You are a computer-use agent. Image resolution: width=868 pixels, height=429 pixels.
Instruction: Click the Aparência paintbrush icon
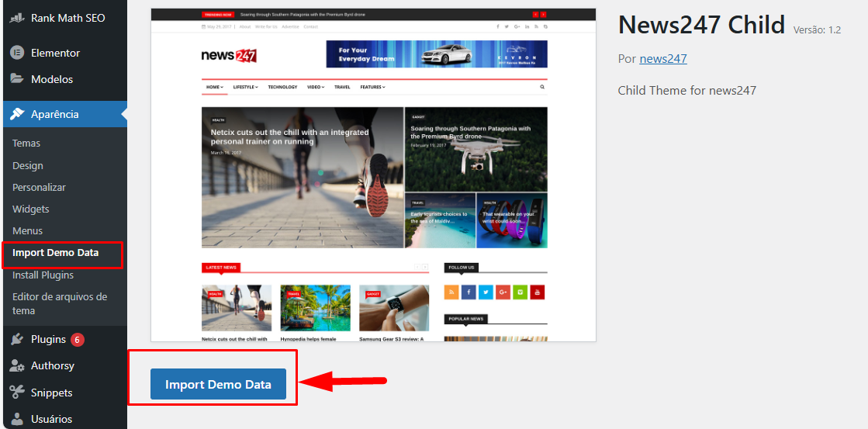(17, 114)
